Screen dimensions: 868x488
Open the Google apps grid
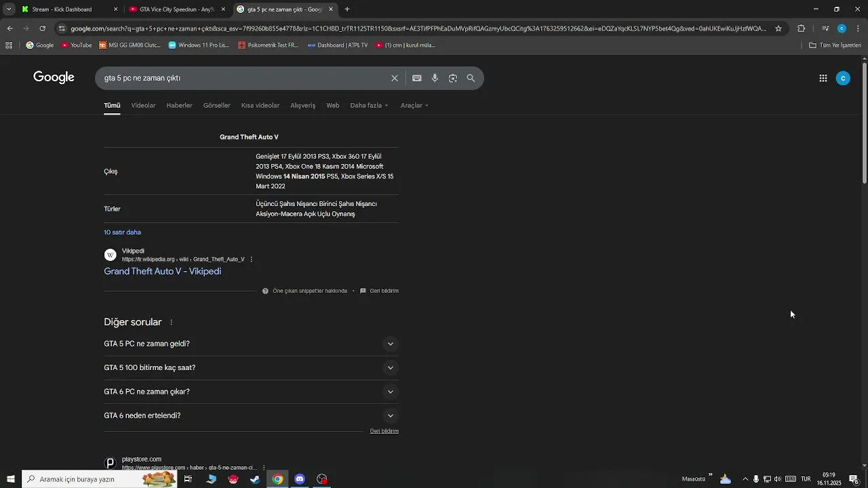click(x=823, y=79)
